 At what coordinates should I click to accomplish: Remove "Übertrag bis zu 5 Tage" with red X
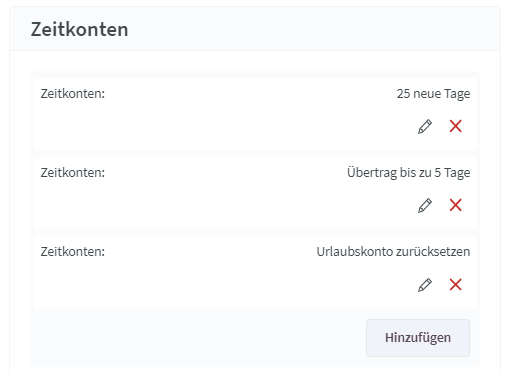pos(455,205)
